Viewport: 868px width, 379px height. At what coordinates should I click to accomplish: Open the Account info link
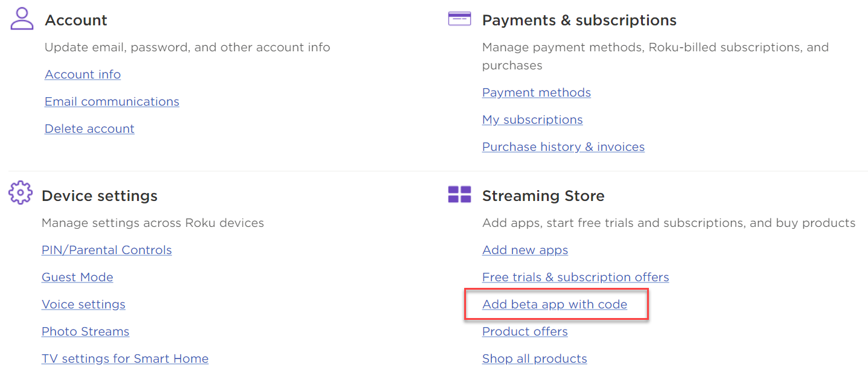coord(83,74)
